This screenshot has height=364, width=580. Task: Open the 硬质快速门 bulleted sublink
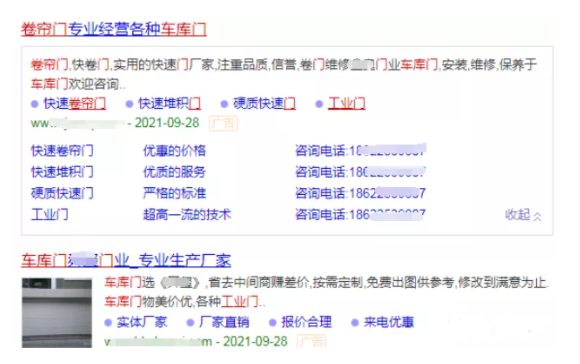[x=264, y=104]
